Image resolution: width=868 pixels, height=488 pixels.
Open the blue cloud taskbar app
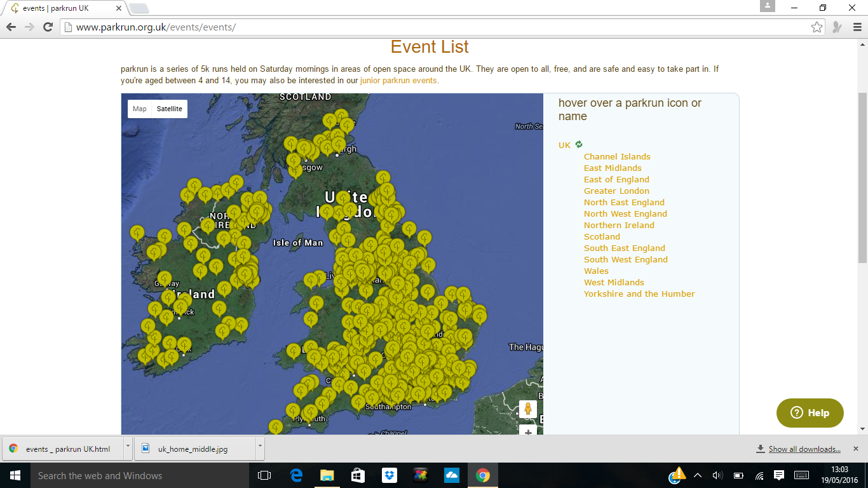pyautogui.click(x=452, y=475)
